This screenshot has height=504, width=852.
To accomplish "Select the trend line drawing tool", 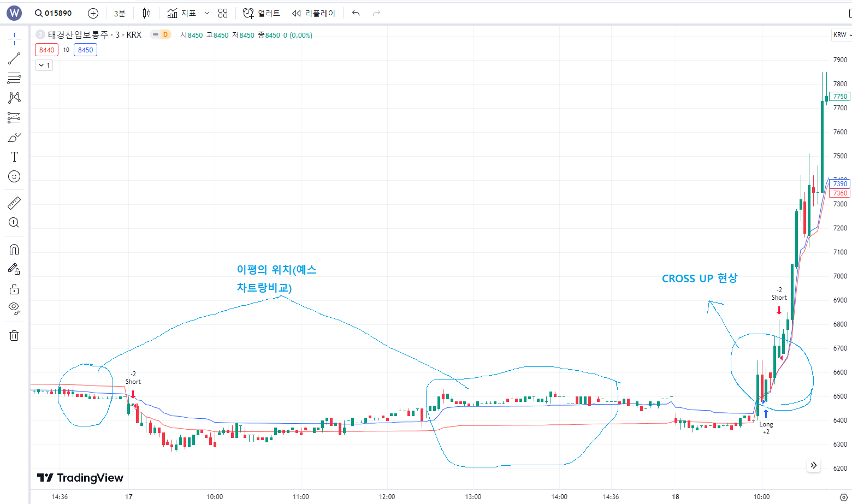I will [14, 58].
